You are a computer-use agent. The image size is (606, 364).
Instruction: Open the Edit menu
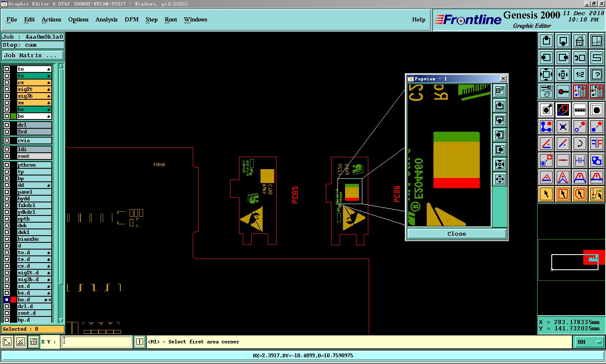(x=29, y=19)
